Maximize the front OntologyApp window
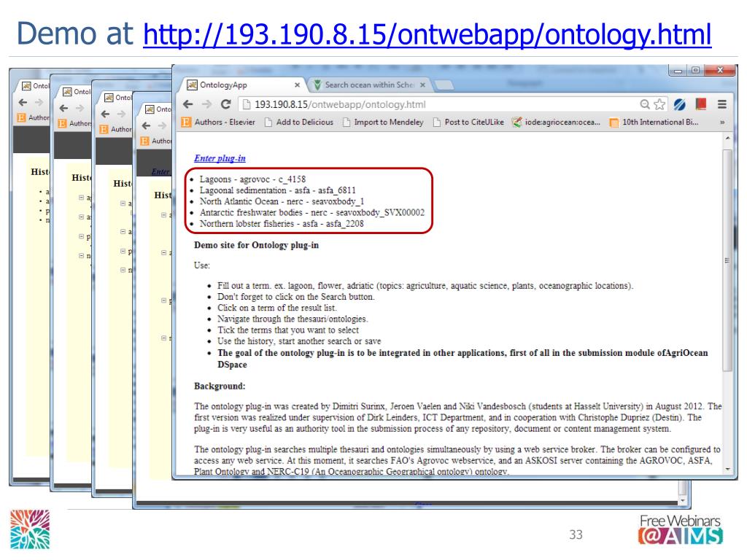 click(695, 71)
